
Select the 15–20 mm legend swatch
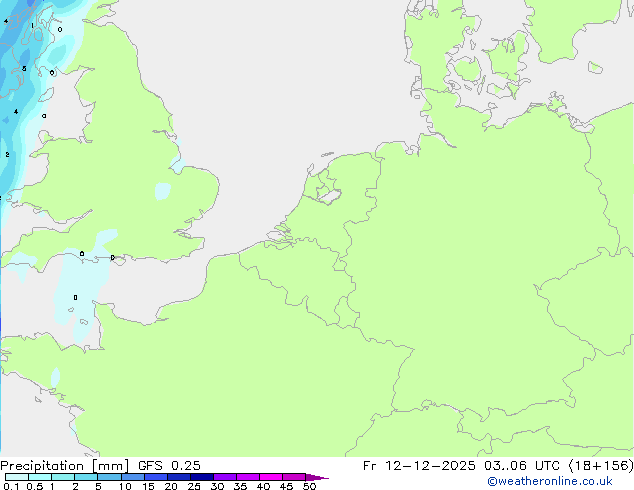click(x=155, y=477)
